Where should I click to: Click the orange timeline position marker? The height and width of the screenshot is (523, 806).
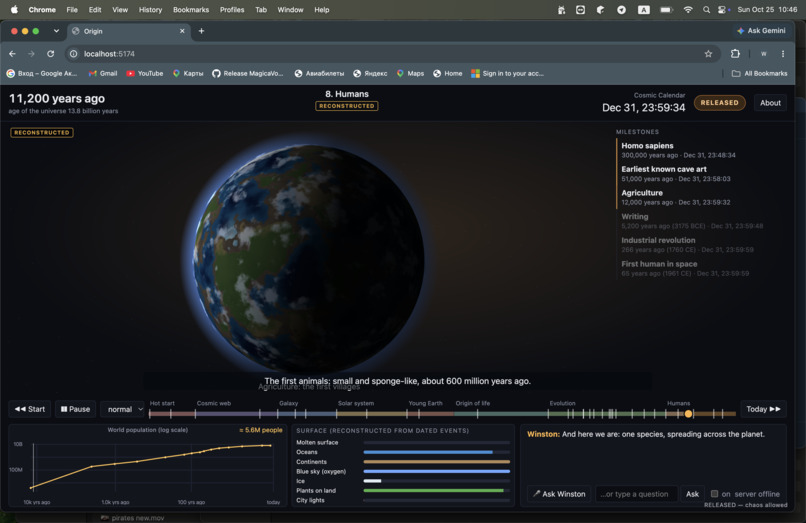coord(688,413)
